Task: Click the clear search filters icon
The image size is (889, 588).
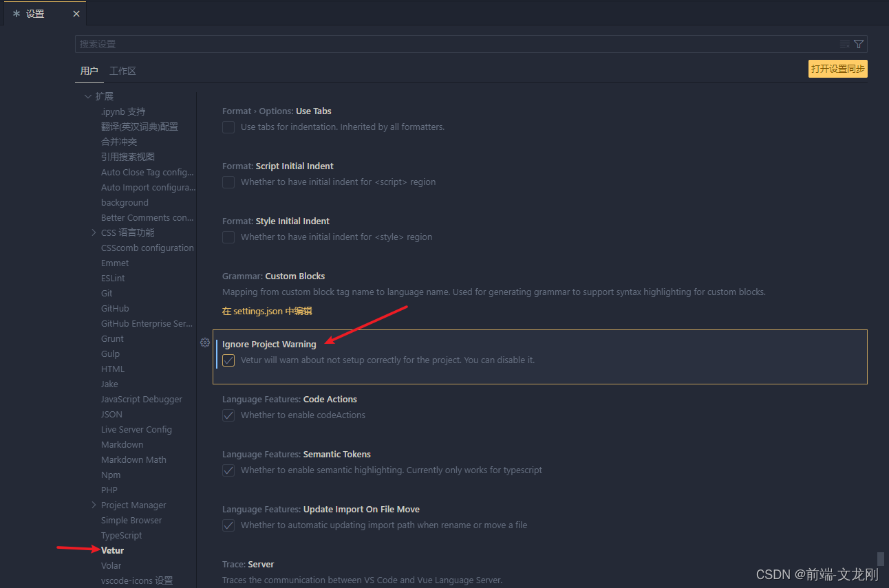Action: pyautogui.click(x=845, y=43)
